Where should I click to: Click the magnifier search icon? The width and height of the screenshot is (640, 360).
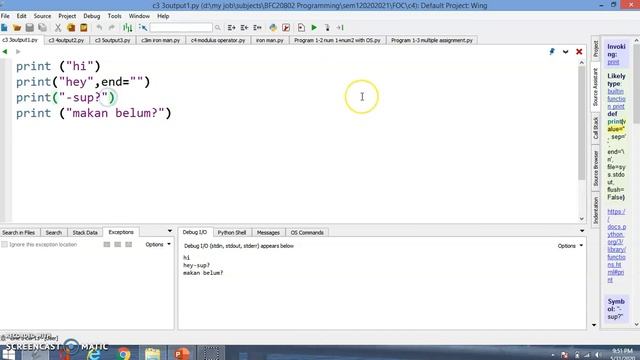tap(218, 27)
